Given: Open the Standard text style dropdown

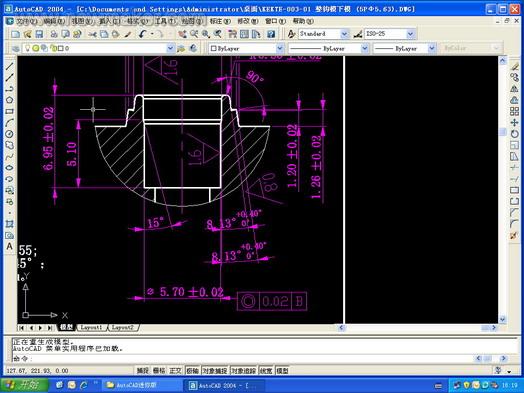Looking at the screenshot, I should tap(344, 34).
